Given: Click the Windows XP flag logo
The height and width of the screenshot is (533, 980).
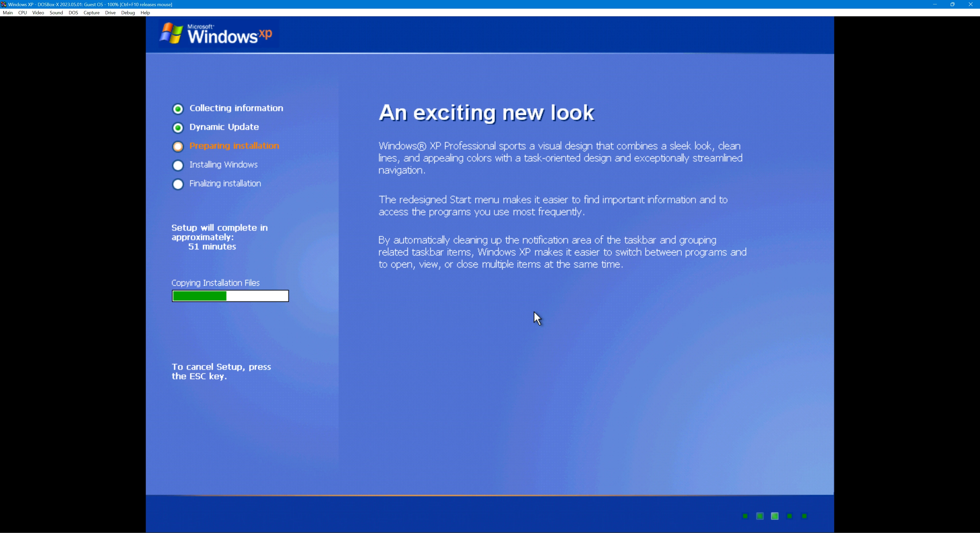Looking at the screenshot, I should pos(171,33).
